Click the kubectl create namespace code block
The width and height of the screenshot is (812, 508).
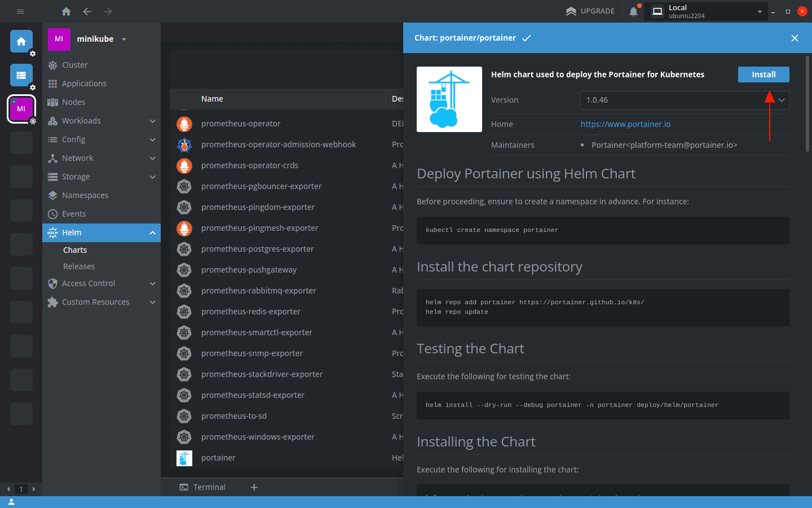[603, 230]
